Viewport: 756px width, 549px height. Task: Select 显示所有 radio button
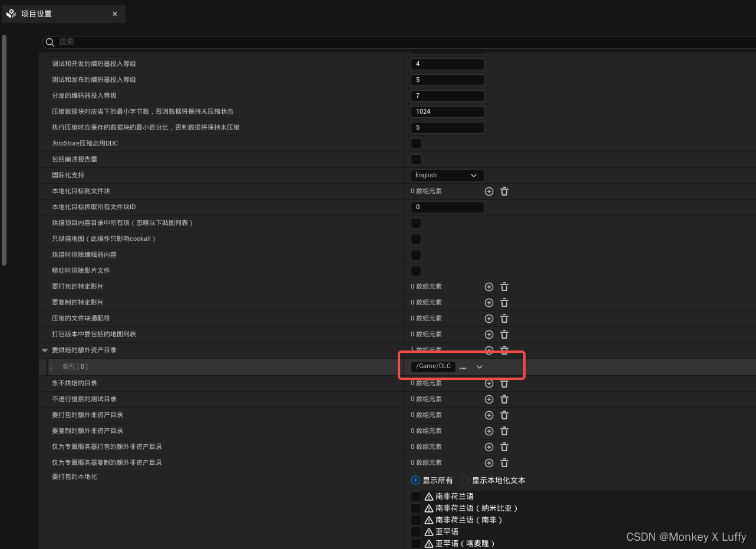coord(415,480)
